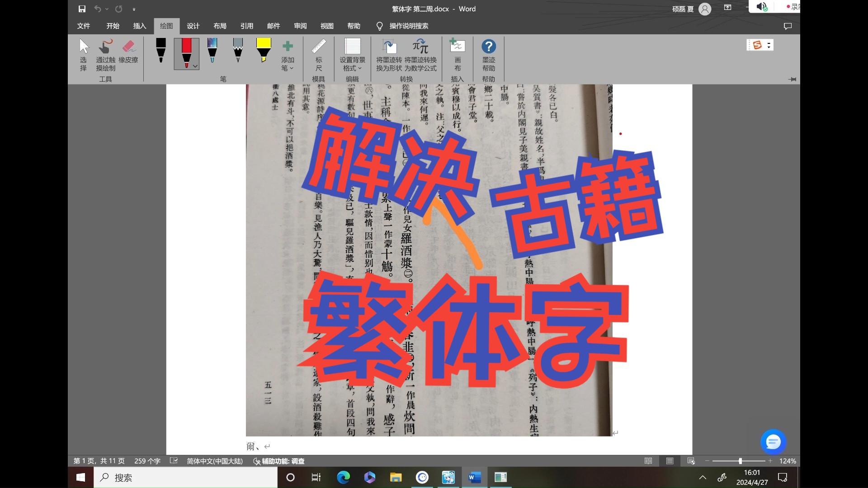The image size is (868, 488).
Task: Click the blue chat assistant bubble
Action: (x=773, y=441)
